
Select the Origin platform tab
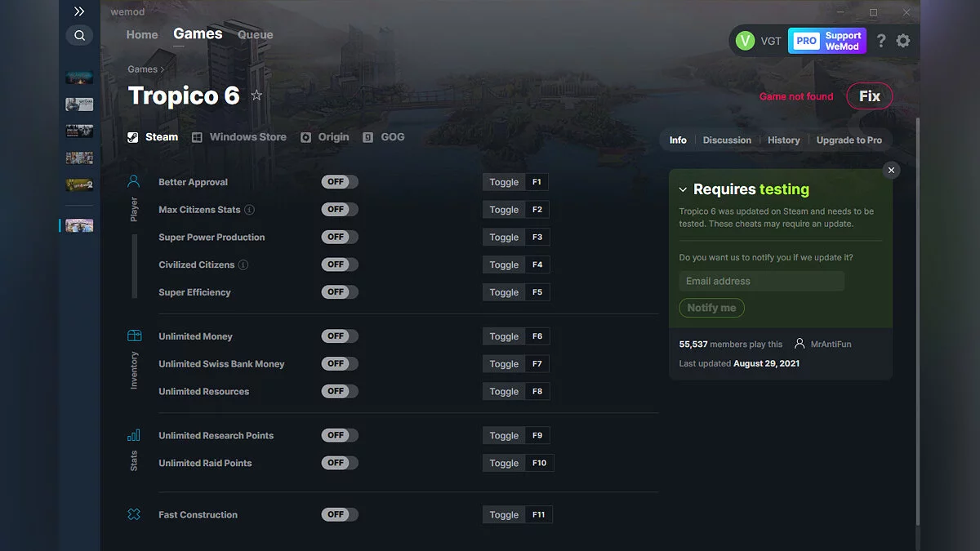pyautogui.click(x=324, y=137)
